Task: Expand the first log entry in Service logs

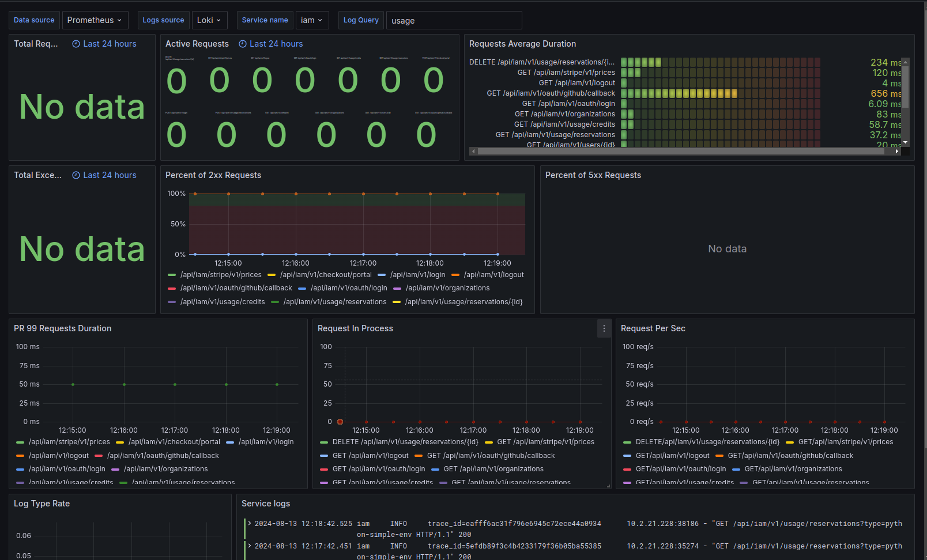Action: point(249,523)
